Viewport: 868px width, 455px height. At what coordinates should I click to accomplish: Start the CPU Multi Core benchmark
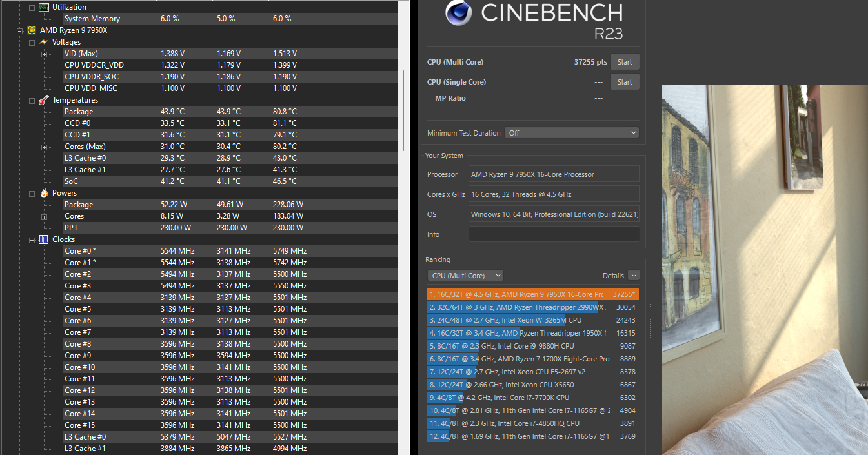(x=624, y=61)
